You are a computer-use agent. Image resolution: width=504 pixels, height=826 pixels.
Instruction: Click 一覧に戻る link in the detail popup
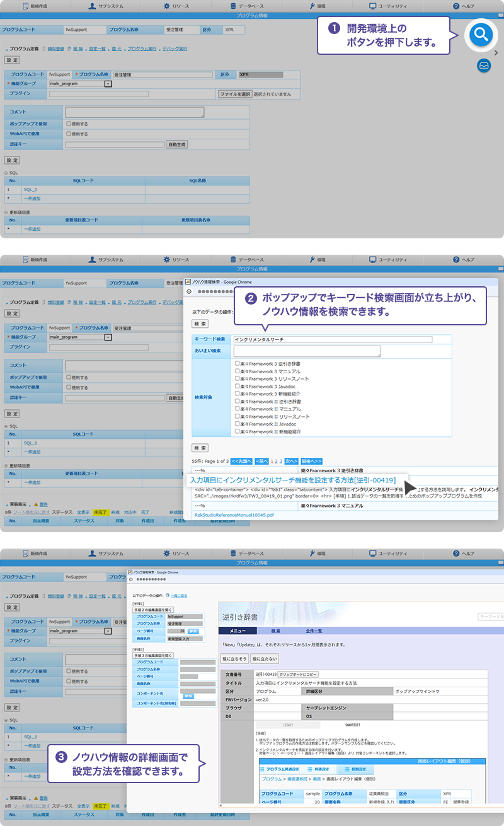[180, 595]
